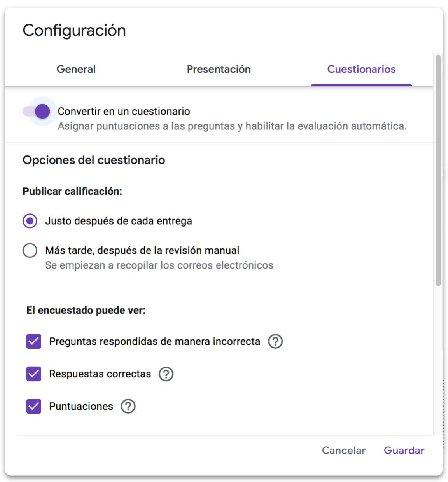
Task: Click the Respuestas correctas label text
Action: pyautogui.click(x=100, y=374)
